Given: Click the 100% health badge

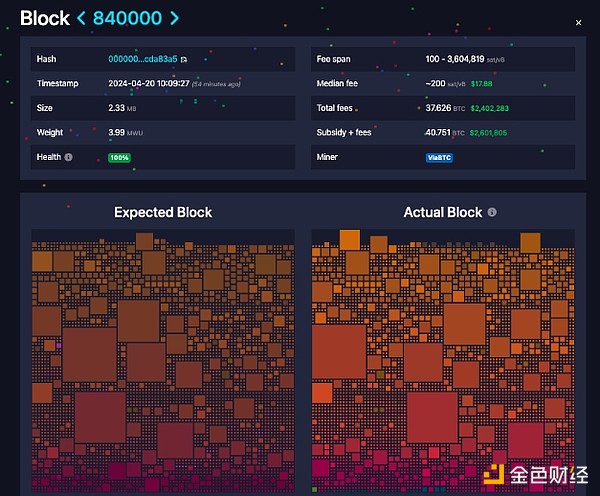Looking at the screenshot, I should [120, 157].
